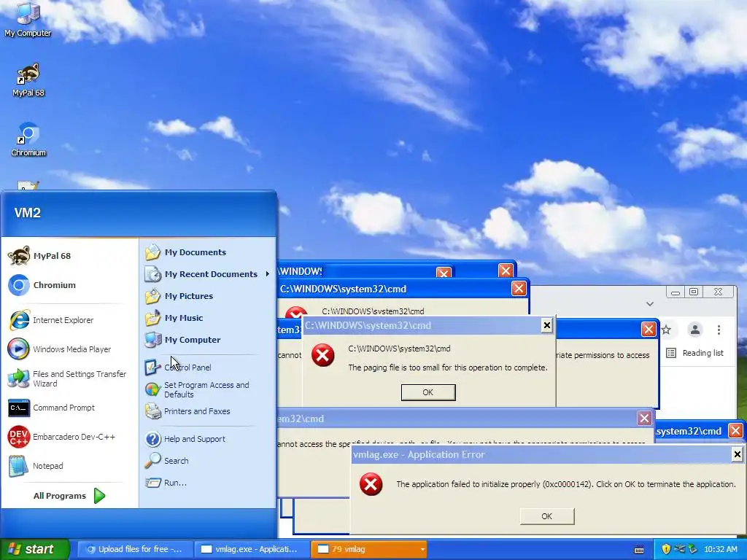Viewport: 747px width, 560px height.
Task: Open the Chromium profile icon
Action: pos(695,330)
